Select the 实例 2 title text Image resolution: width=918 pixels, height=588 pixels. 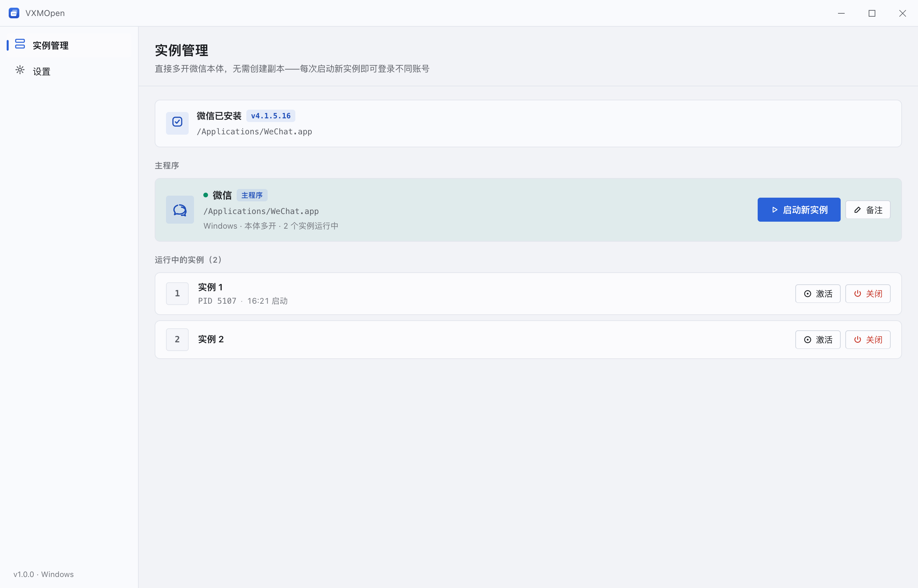coord(211,339)
